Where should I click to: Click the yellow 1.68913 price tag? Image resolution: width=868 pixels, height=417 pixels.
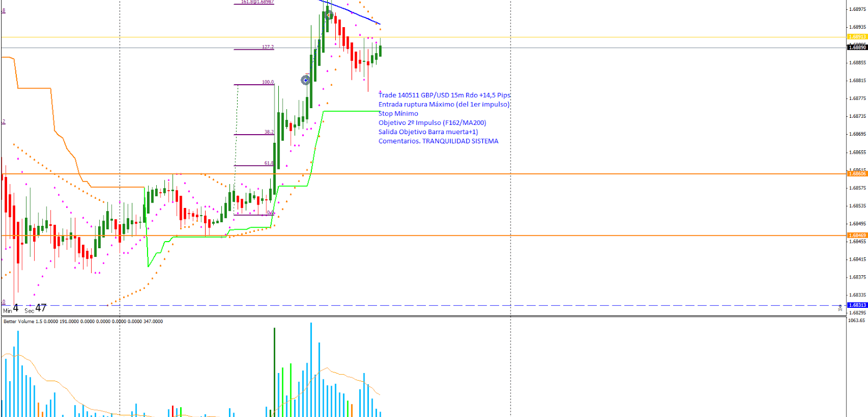click(857, 37)
